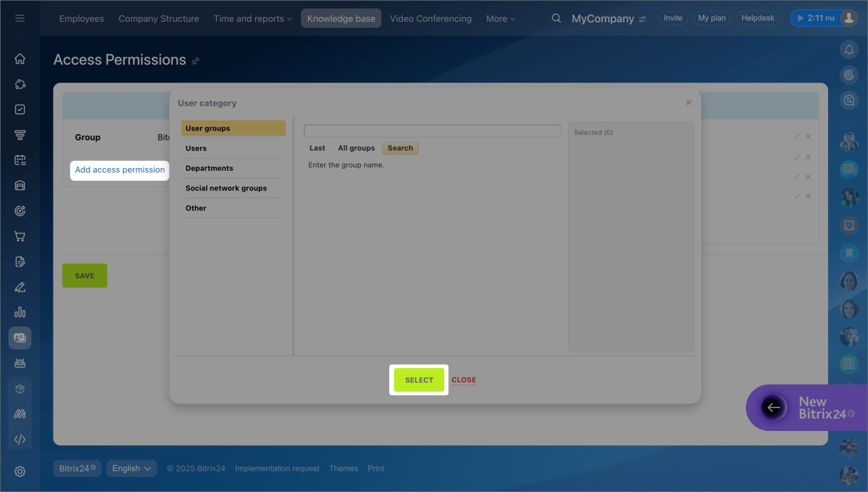
Task: Open the English language selector
Action: tap(132, 468)
